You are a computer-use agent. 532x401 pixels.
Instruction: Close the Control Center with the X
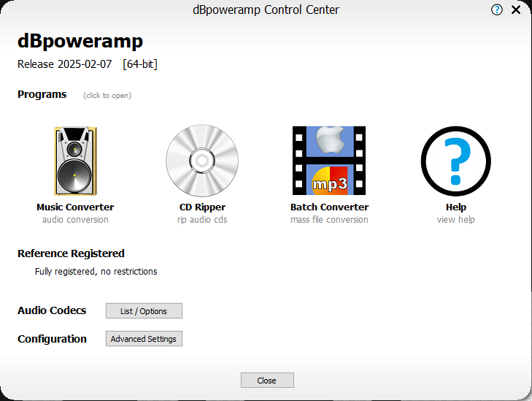516,9
